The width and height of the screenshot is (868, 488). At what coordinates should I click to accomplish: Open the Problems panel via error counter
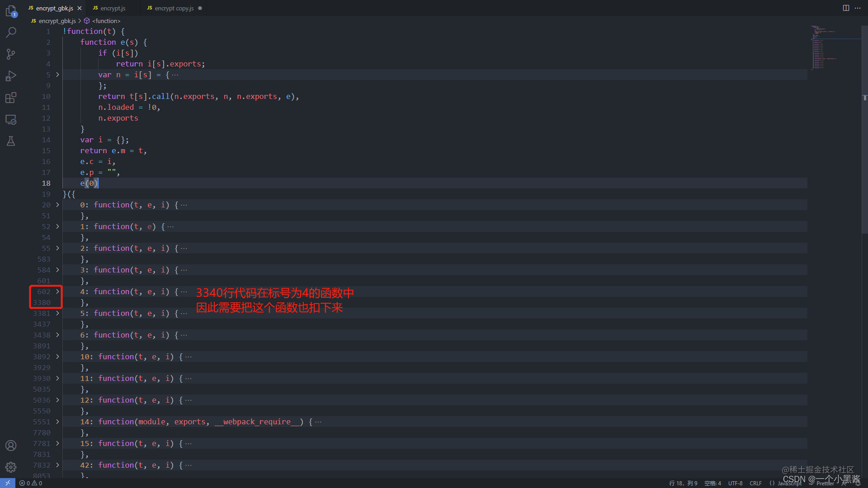click(30, 483)
